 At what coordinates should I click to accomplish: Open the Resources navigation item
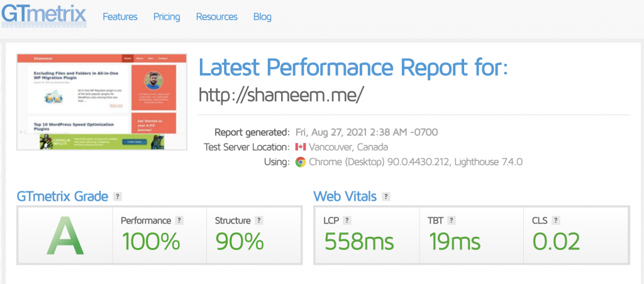(217, 17)
